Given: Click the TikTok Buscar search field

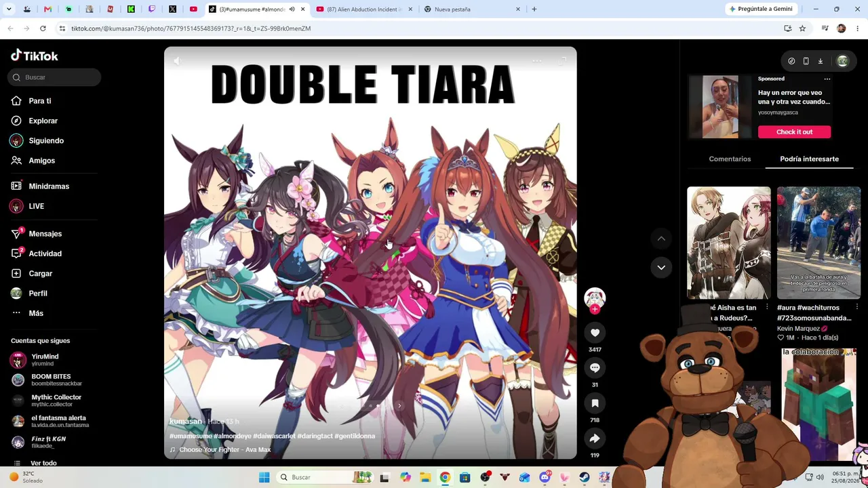Looking at the screenshot, I should click(54, 77).
